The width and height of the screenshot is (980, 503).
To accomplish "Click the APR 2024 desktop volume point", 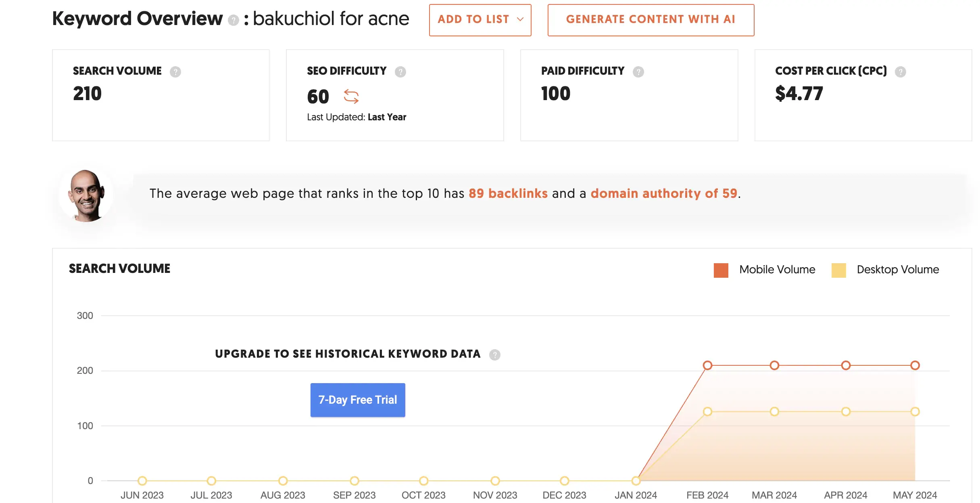I will coord(846,412).
